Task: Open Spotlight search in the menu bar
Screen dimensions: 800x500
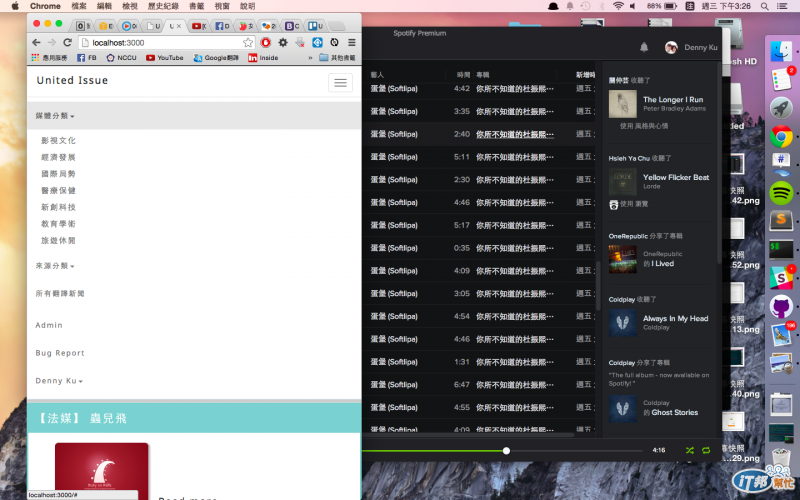Action: [764, 6]
